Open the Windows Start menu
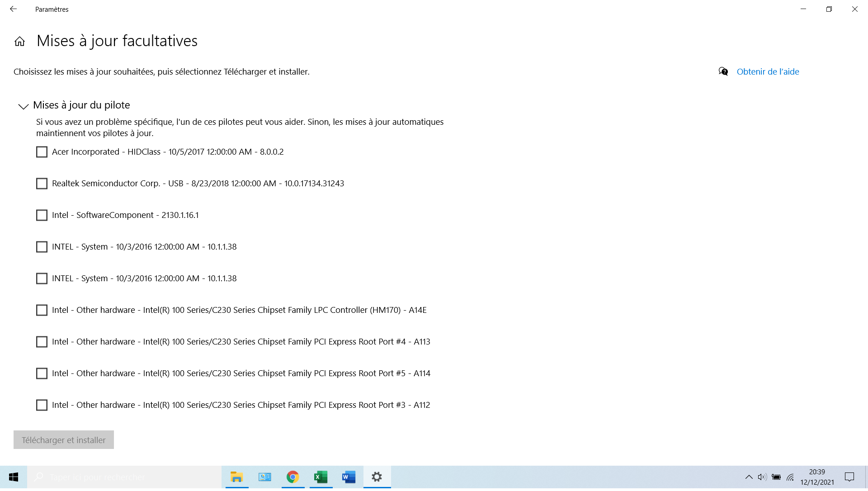This screenshot has width=868, height=491. [x=14, y=477]
